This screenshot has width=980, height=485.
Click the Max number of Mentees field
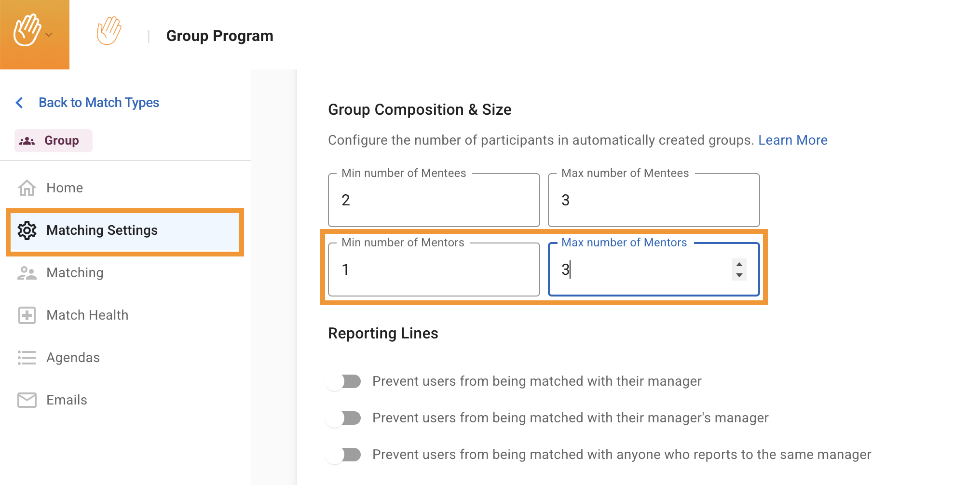click(653, 200)
